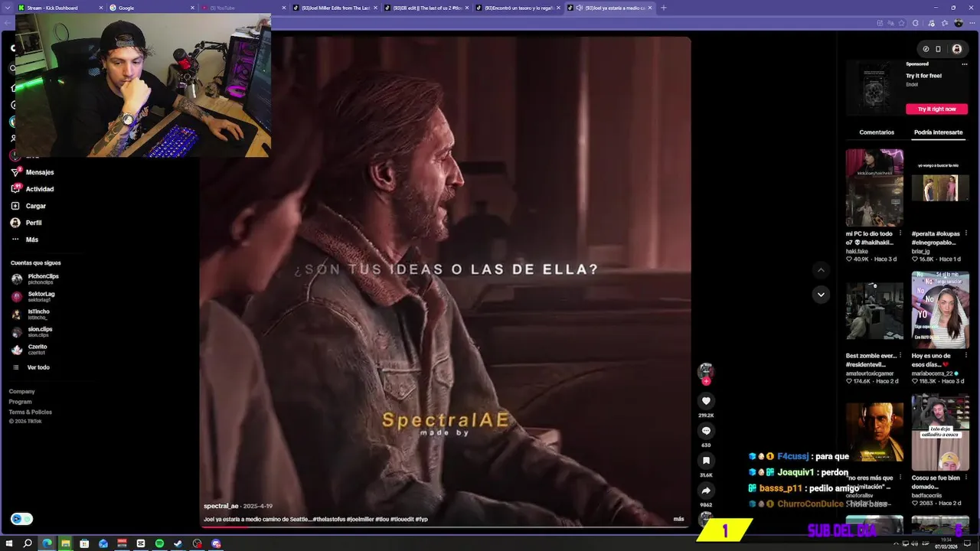Image resolution: width=980 pixels, height=551 pixels.
Task: Like the video with the heart icon
Action: coord(706,400)
